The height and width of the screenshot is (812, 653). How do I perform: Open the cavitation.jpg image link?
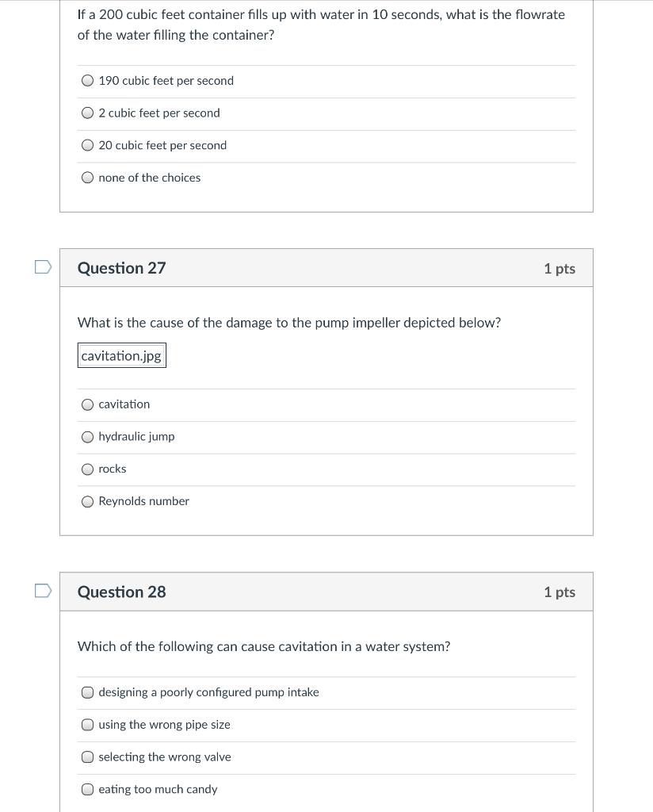tap(121, 356)
